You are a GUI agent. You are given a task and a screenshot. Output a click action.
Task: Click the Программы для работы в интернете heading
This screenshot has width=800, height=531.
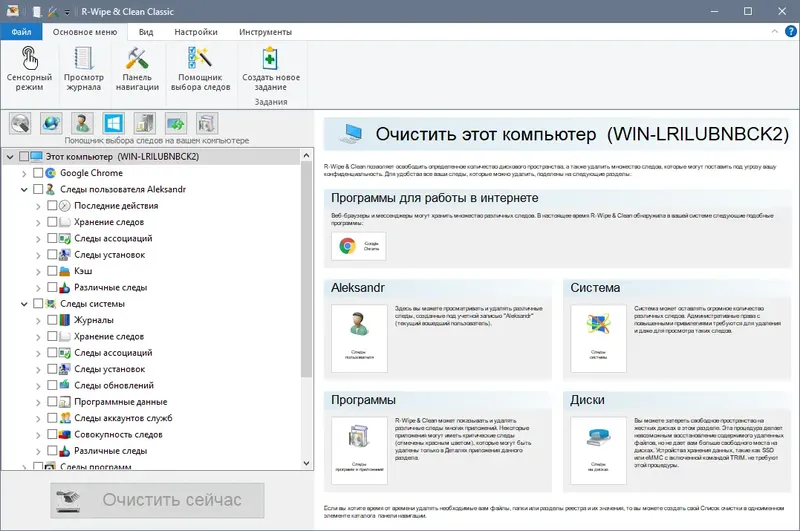coord(434,198)
